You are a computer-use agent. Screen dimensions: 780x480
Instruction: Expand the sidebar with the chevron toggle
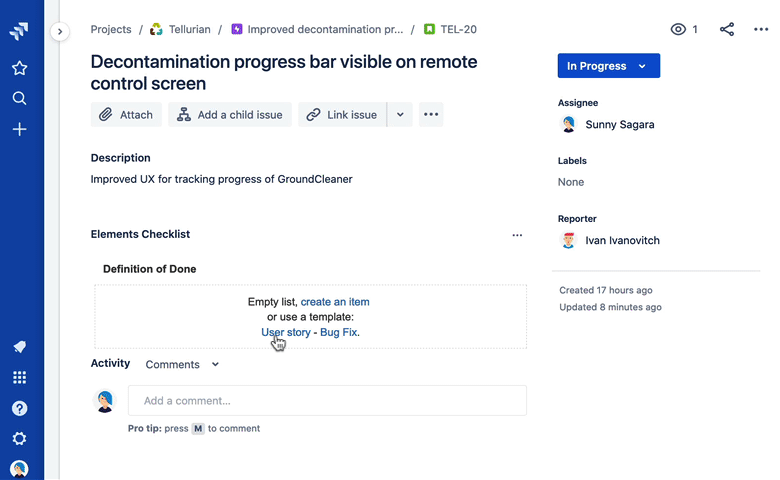(60, 31)
